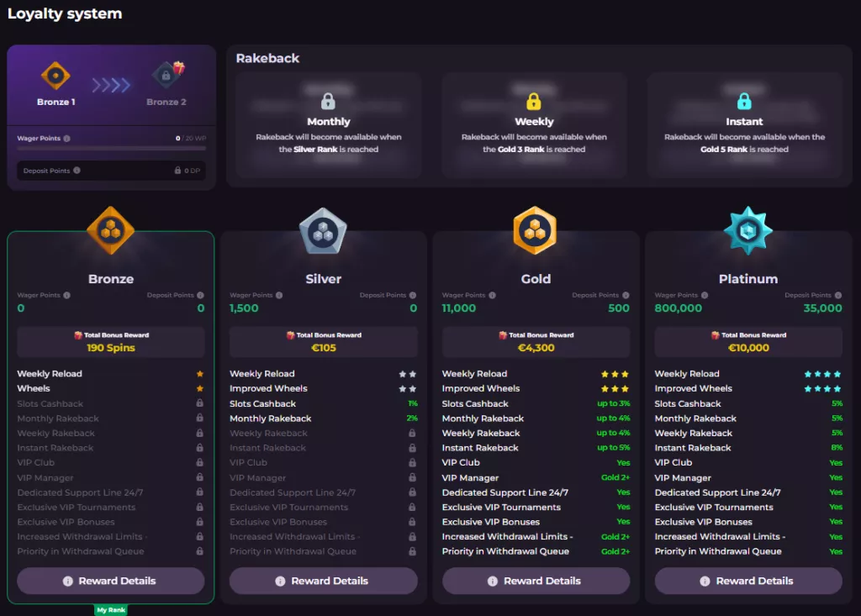This screenshot has height=616, width=861.
Task: Click the My Rank label tag
Action: tap(111, 610)
